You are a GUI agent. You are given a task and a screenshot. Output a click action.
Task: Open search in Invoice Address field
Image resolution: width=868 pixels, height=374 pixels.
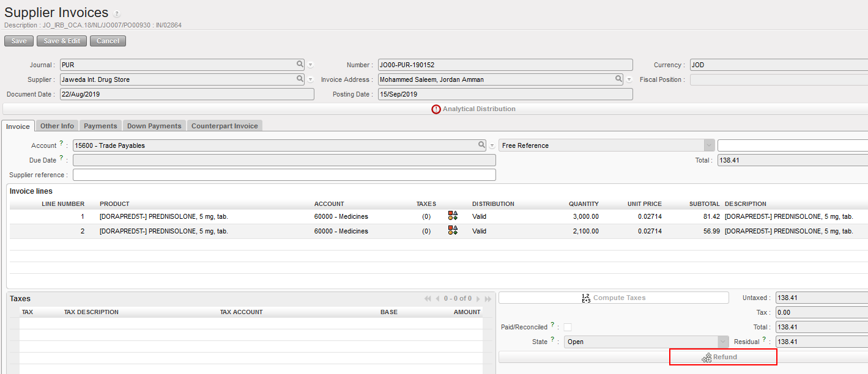tap(619, 79)
